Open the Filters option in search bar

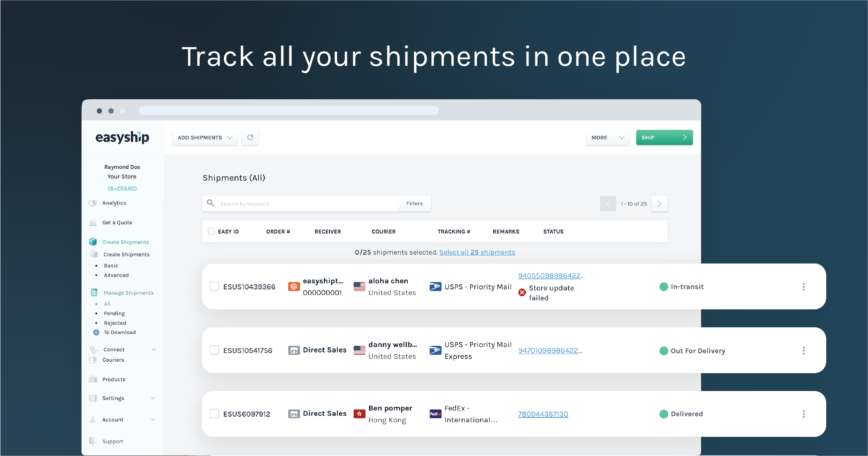click(x=414, y=204)
